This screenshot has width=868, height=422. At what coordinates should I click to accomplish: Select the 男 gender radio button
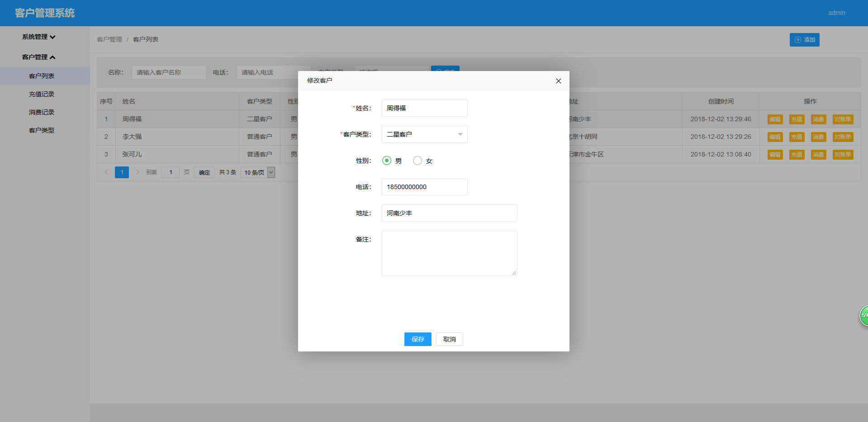(387, 160)
